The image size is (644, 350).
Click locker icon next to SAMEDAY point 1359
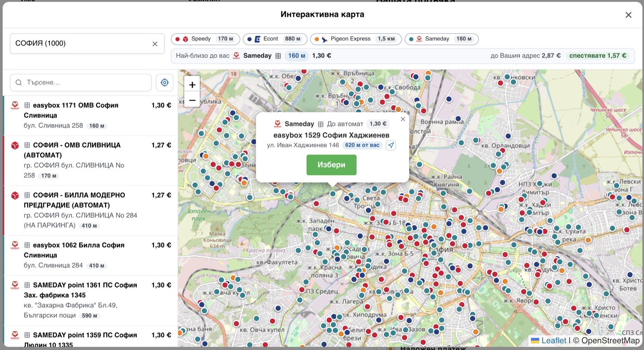pyautogui.click(x=27, y=335)
